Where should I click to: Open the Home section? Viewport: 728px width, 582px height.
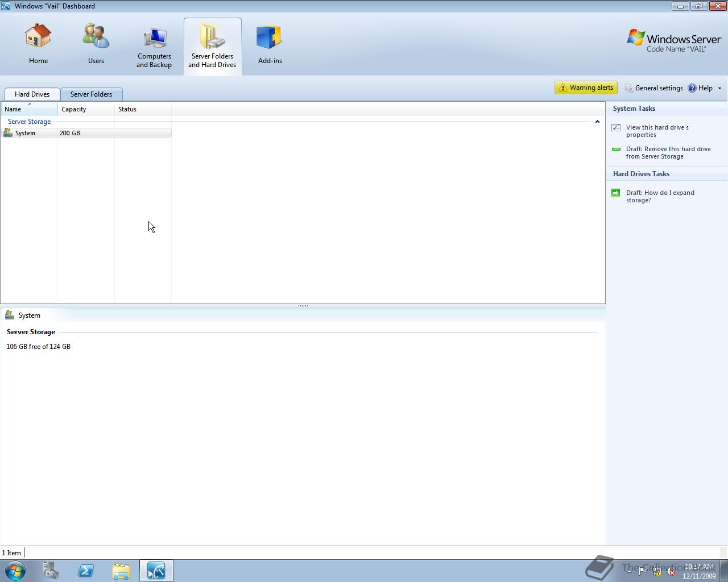[38, 44]
